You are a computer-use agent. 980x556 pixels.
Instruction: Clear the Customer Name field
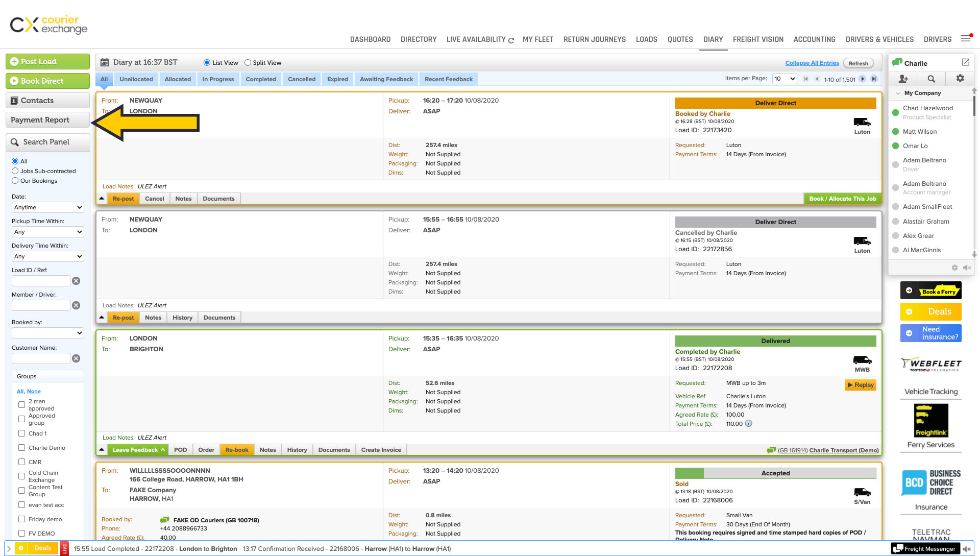[76, 358]
